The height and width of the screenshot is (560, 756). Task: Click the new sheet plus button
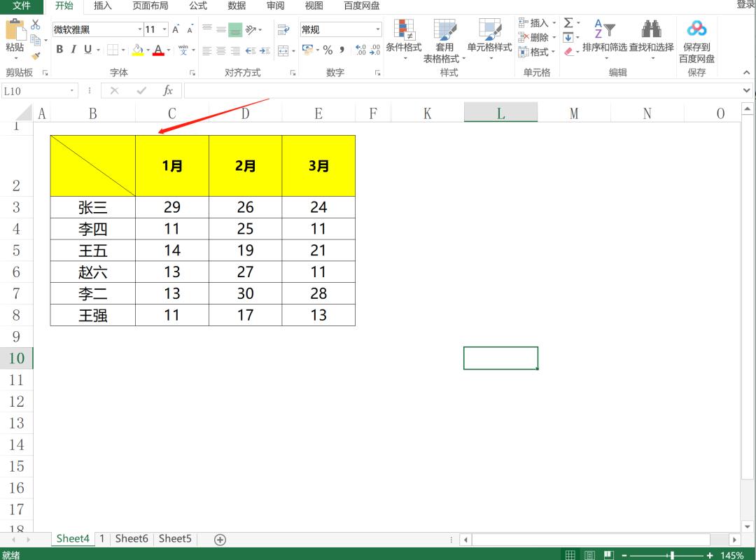(x=220, y=539)
